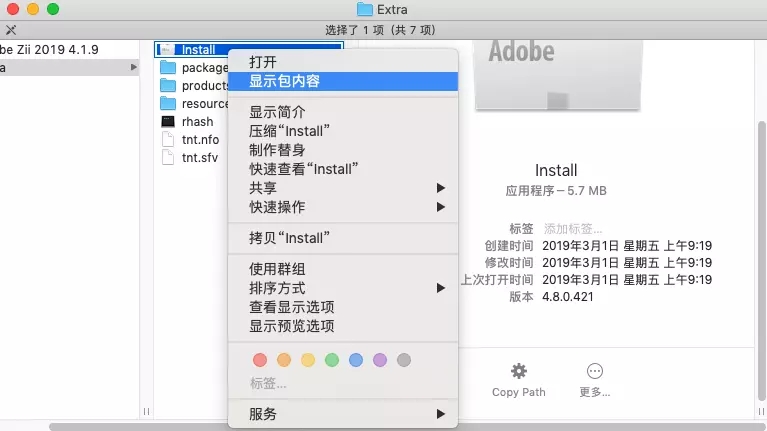The image size is (767, 431).
Task: Click the Extra folder icon in the title bar
Action: pyautogui.click(x=364, y=9)
